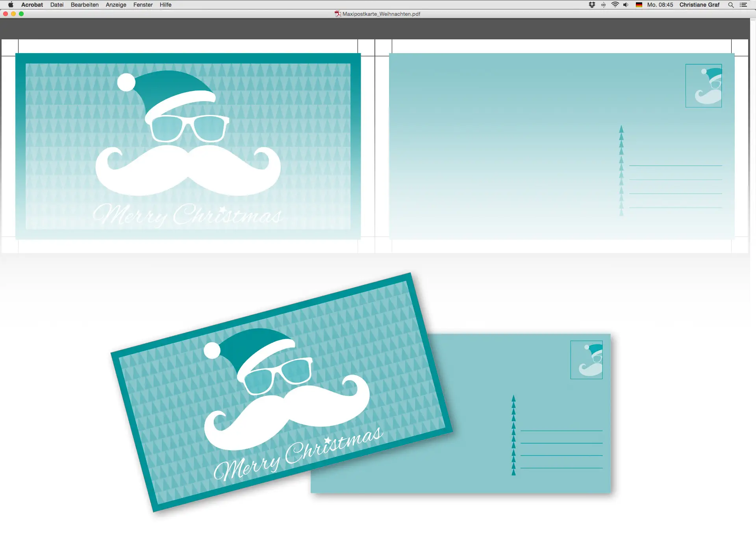Click the clock showing Mo. 08:45
The image size is (756, 549).
point(660,5)
